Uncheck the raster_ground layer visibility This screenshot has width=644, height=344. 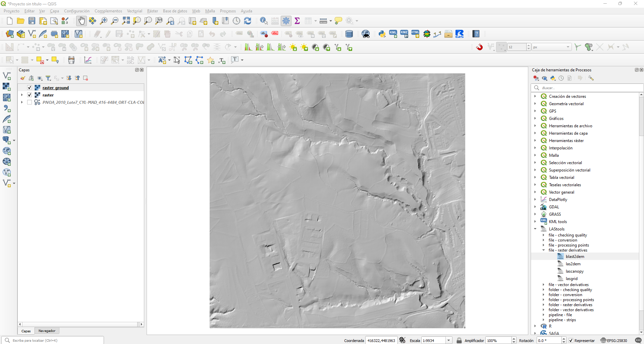click(30, 88)
